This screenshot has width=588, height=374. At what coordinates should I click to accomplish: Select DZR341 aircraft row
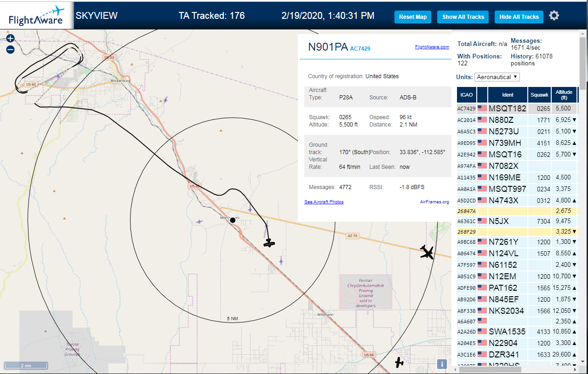(x=517, y=355)
